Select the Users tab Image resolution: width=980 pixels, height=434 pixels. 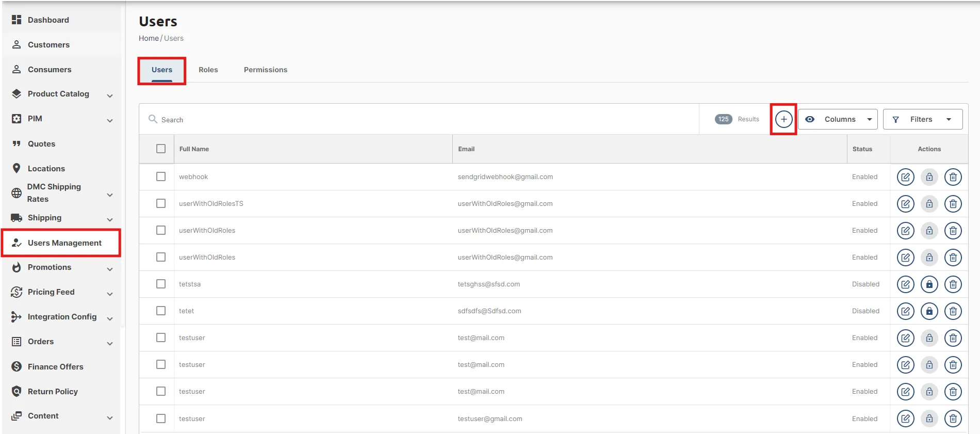[x=162, y=70]
